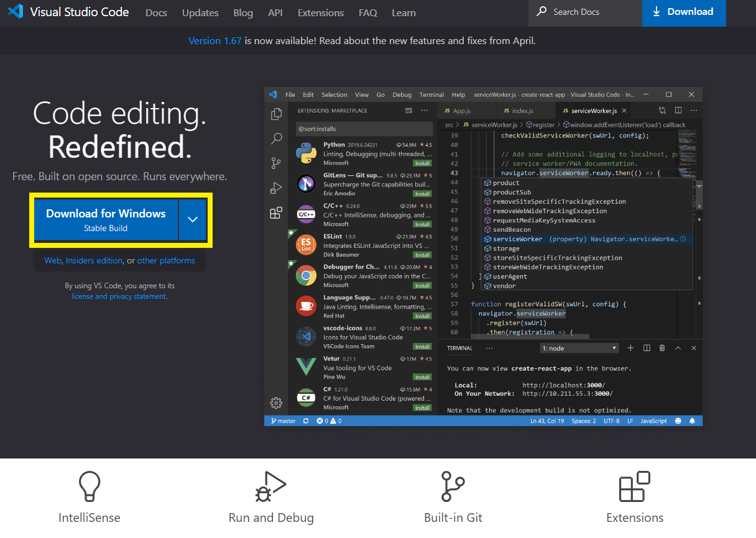This screenshot has width=756, height=538.
Task: Open the '1: node' terminal dropdown
Action: [x=579, y=348]
